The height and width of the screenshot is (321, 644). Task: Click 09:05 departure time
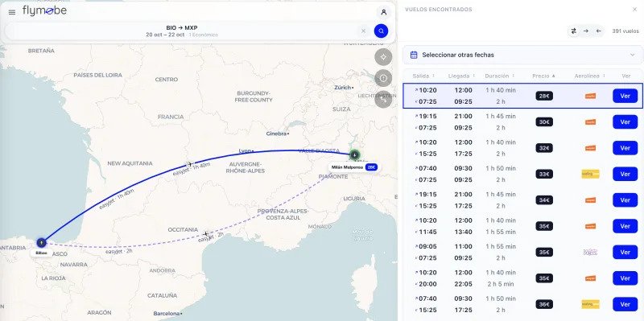tap(427, 246)
